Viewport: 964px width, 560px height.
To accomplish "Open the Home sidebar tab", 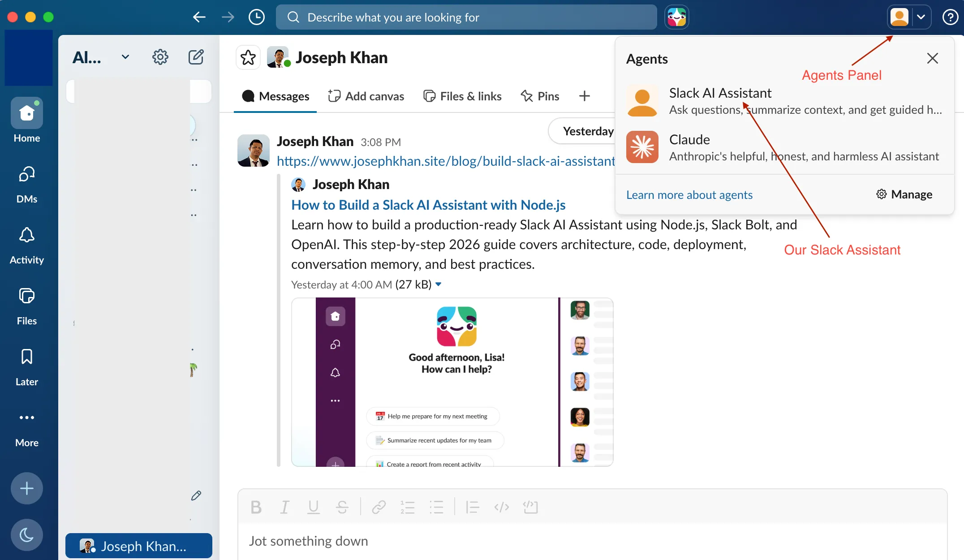I will point(27,121).
